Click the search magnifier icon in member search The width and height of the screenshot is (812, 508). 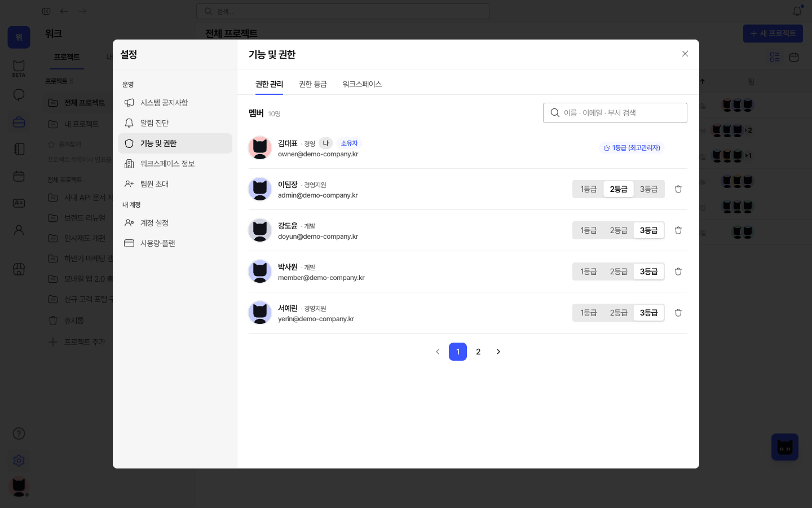(555, 113)
